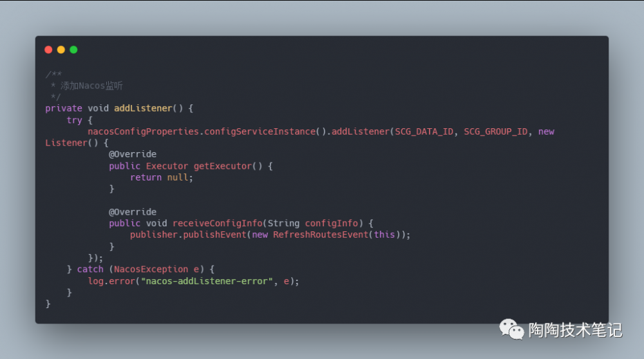The width and height of the screenshot is (644, 359).
Task: Click the Chinese comment 添加Nacos监听
Action: click(x=91, y=86)
